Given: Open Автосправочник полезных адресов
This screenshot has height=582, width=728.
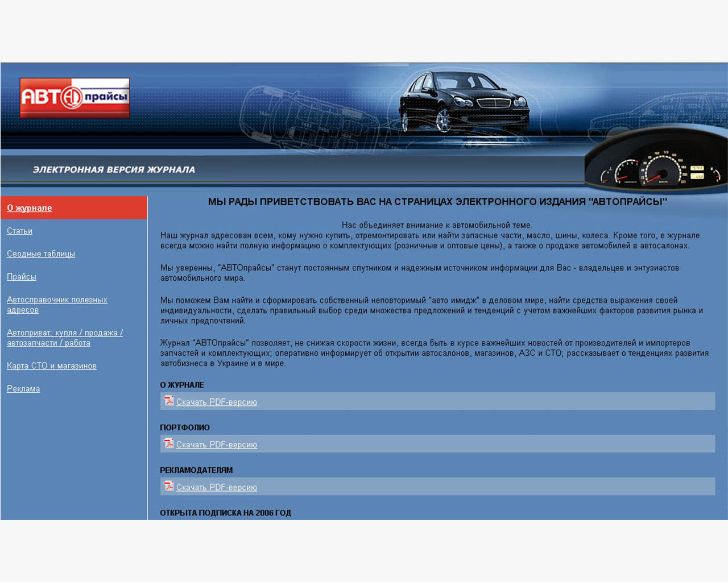Looking at the screenshot, I should click(x=57, y=305).
